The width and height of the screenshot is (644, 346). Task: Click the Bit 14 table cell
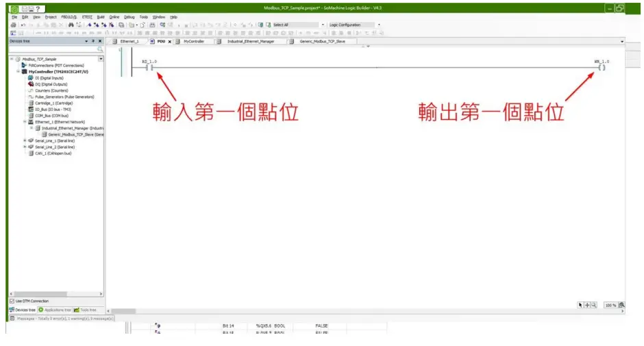tap(228, 325)
